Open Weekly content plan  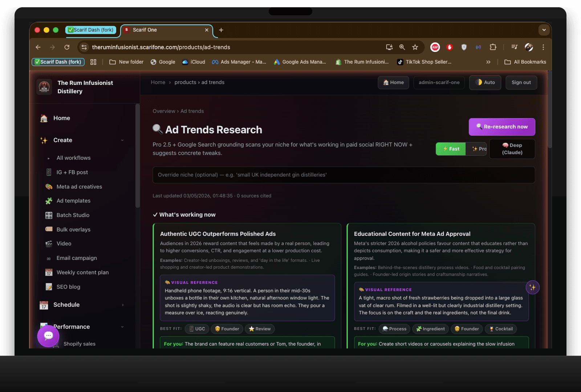82,273
